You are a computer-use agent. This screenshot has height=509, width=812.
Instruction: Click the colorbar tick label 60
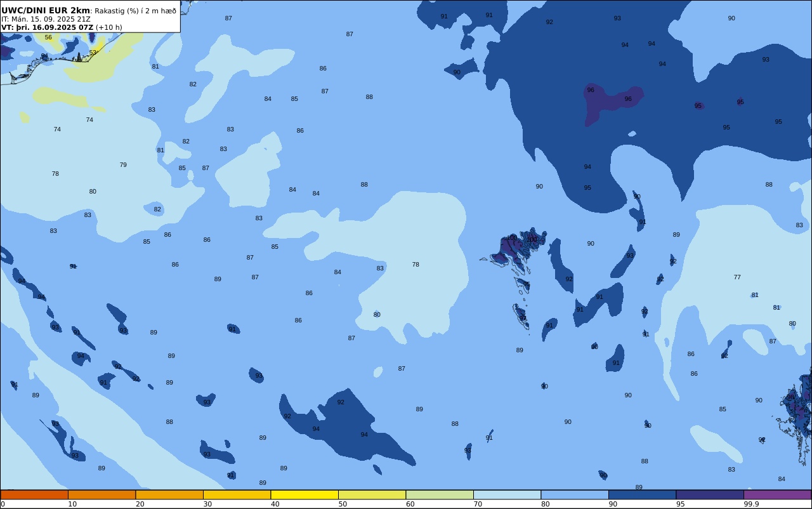[x=410, y=504]
